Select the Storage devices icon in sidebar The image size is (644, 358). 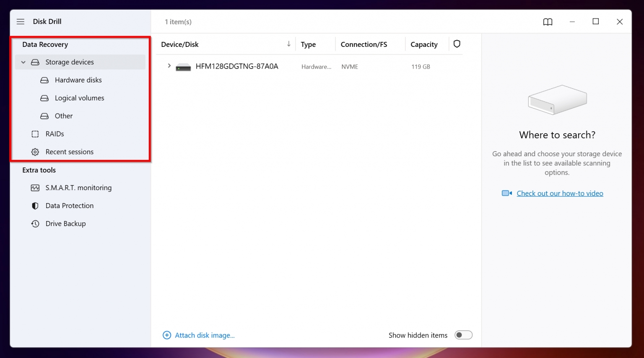click(x=35, y=62)
